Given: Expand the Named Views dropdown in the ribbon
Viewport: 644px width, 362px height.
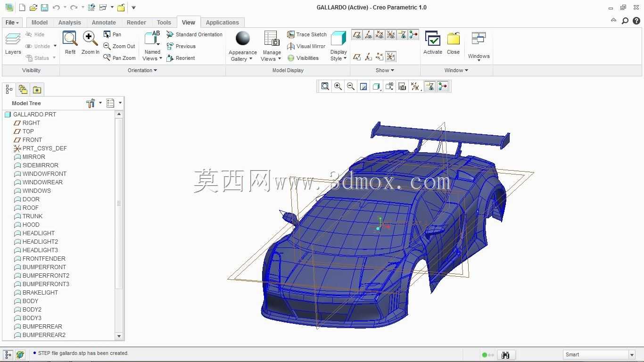Looking at the screenshot, I should point(152,55).
